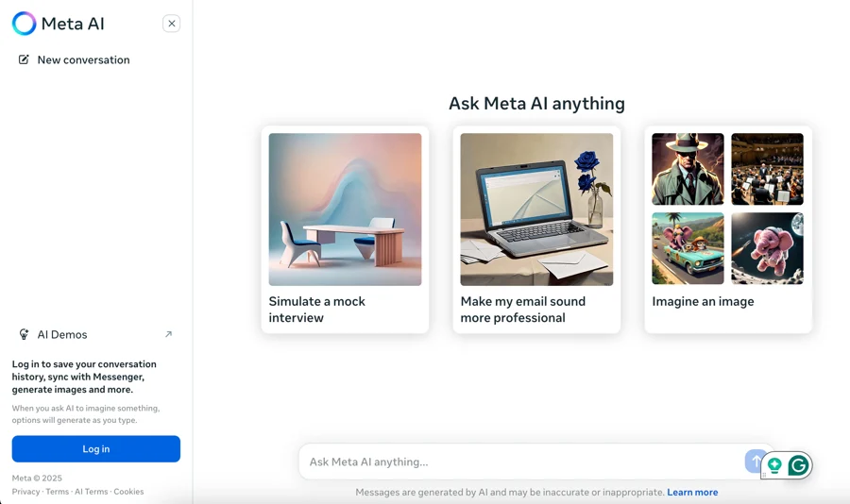Viewport: 850px width, 504px height.
Task: Click the send arrow button in the prompt box
Action: tap(756, 462)
